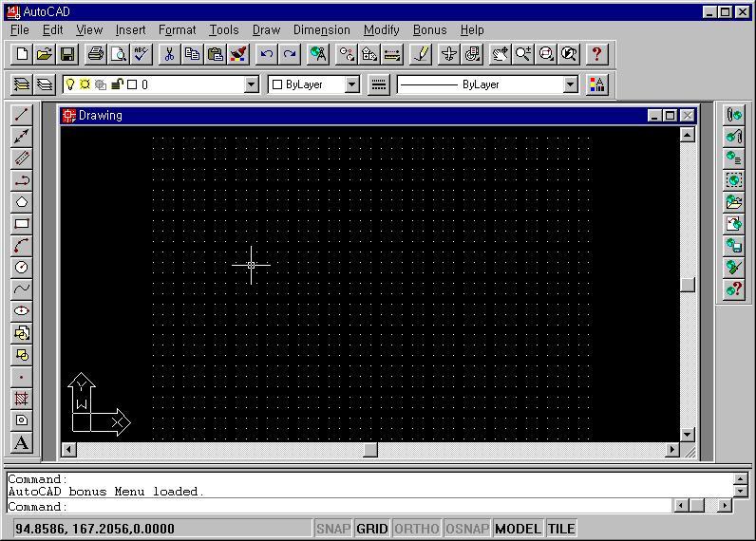Open a file with Open icon
Screen dimensions: 756x541
(45, 54)
